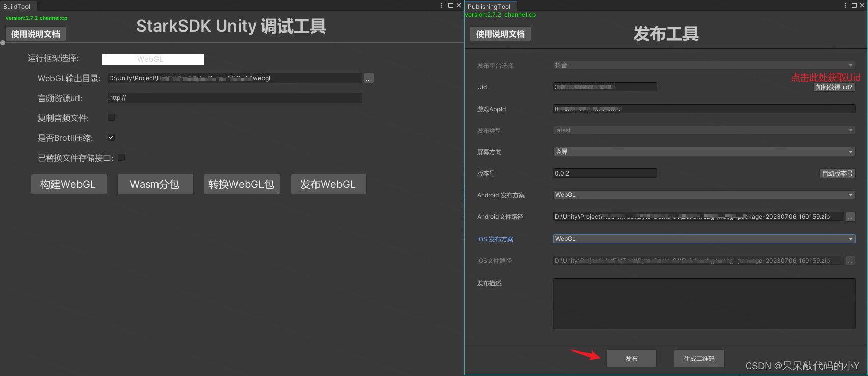Close the BuildTool window
This screenshot has height=376, width=868.
pos(459,5)
